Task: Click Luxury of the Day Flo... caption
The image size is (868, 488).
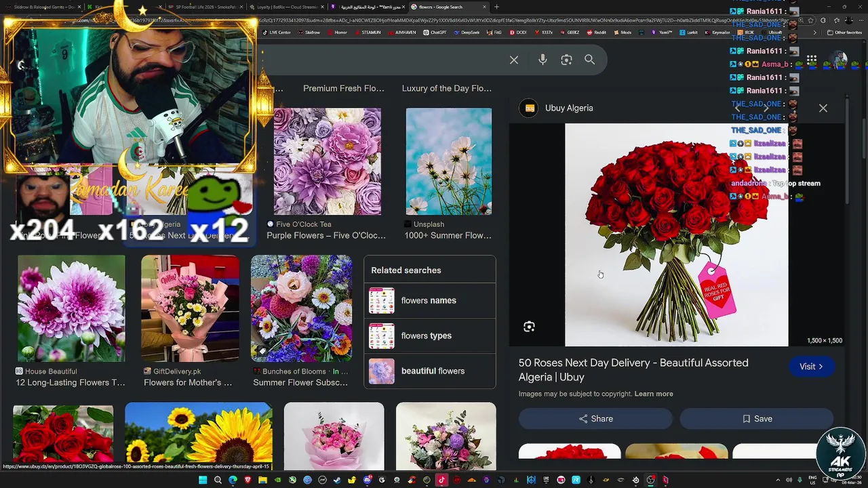Action: 447,89
